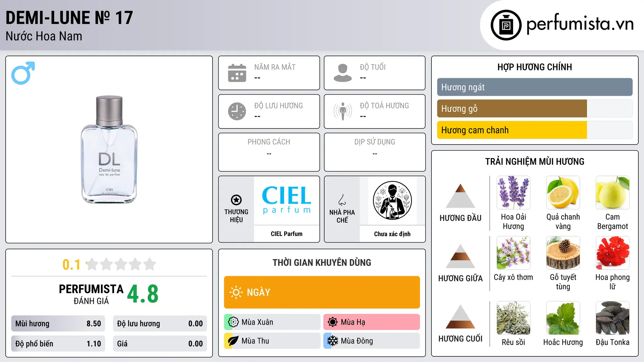Click the clock icon for longevity
644x362 pixels.
pos(237,111)
